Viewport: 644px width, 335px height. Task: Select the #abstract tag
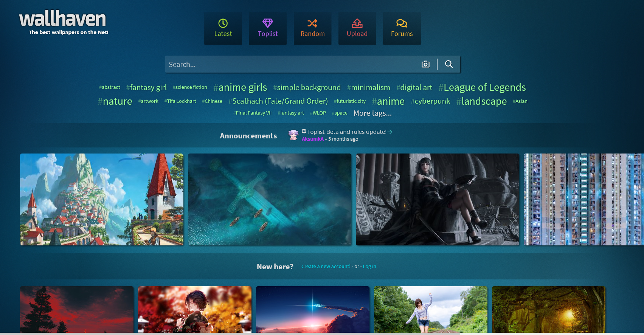(x=110, y=87)
